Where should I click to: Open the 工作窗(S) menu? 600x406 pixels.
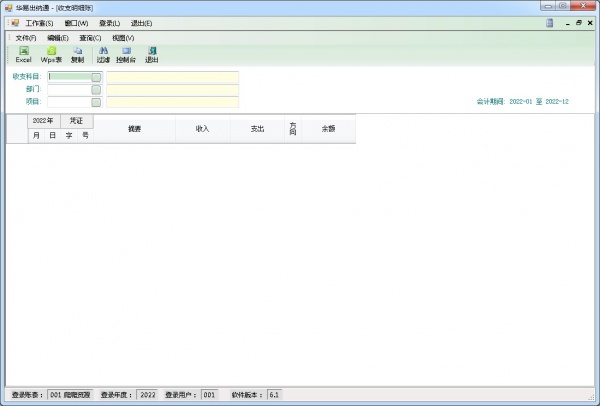point(39,23)
